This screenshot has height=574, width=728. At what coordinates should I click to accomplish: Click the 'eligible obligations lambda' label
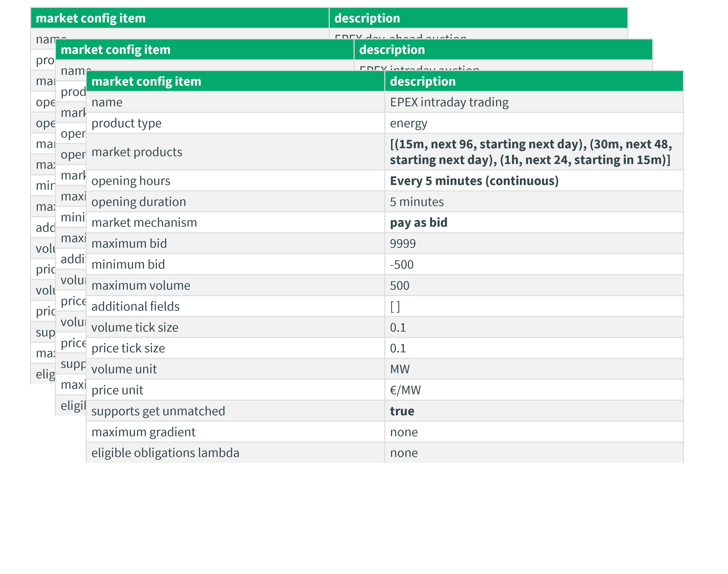(165, 453)
